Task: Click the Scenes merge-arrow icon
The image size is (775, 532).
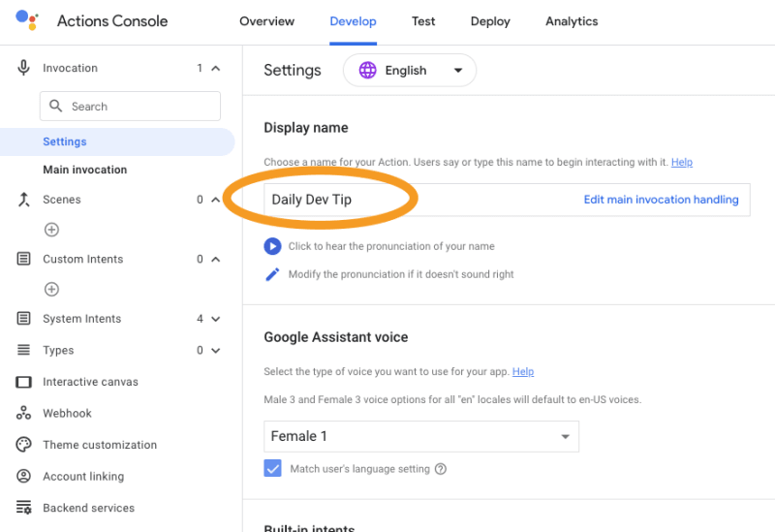Action: coord(23,200)
